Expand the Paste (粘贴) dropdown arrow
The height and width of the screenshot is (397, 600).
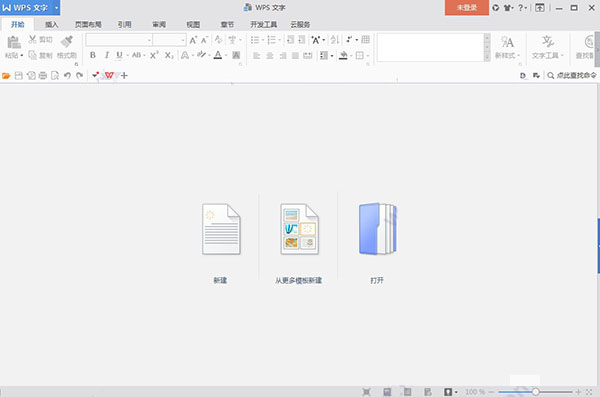(x=22, y=56)
